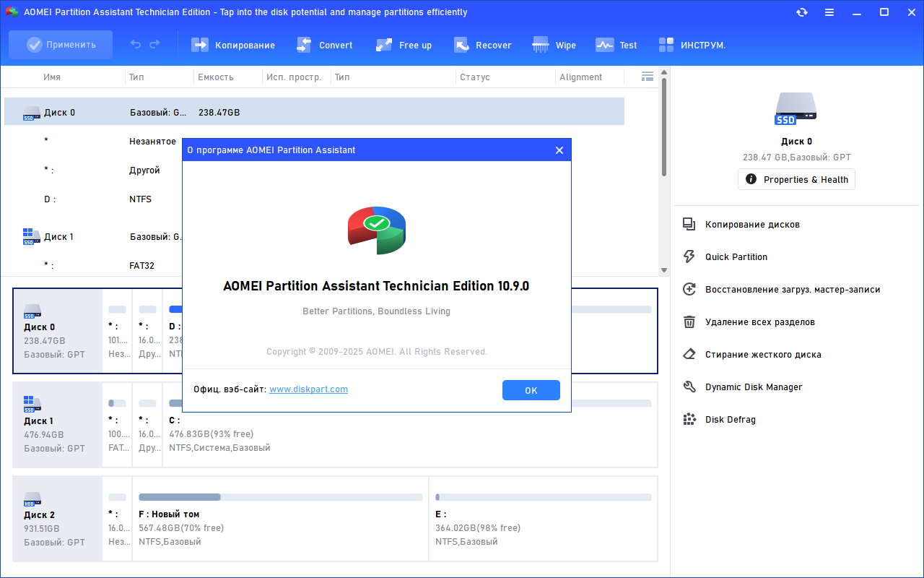
Task: Click the column view options icon
Action: pyautogui.click(x=648, y=77)
